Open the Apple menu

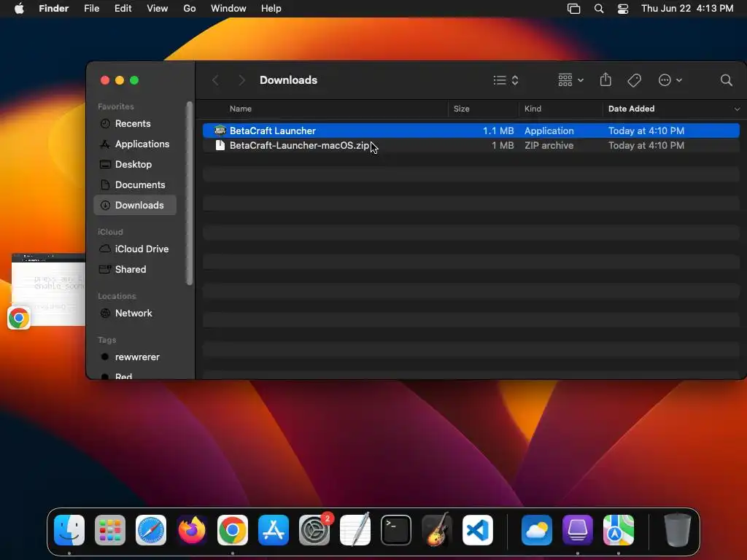(x=19, y=9)
